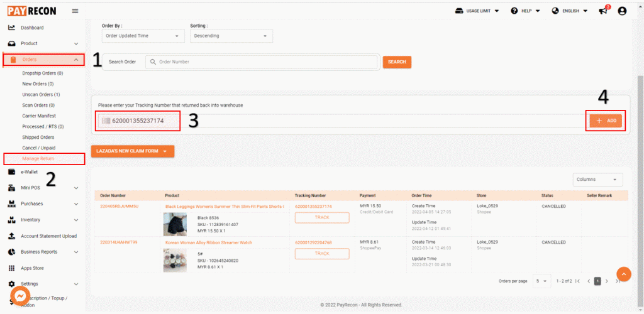644x314 pixels.
Task: Click the magnifier icon in the search field
Action: [153, 62]
